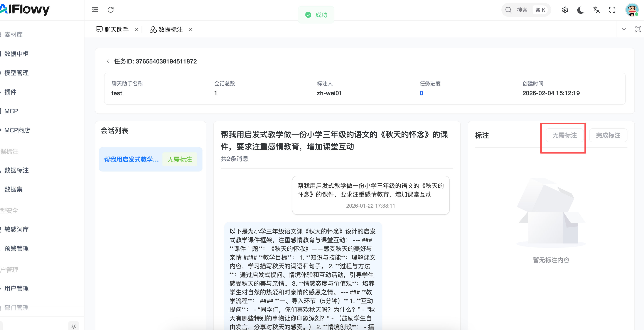Open the search box
644x330 pixels.
point(525,10)
